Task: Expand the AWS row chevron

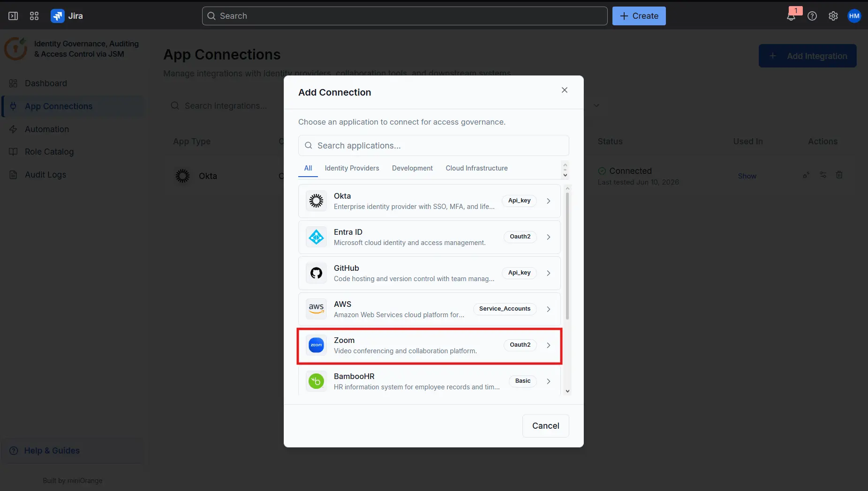Action: (x=548, y=309)
